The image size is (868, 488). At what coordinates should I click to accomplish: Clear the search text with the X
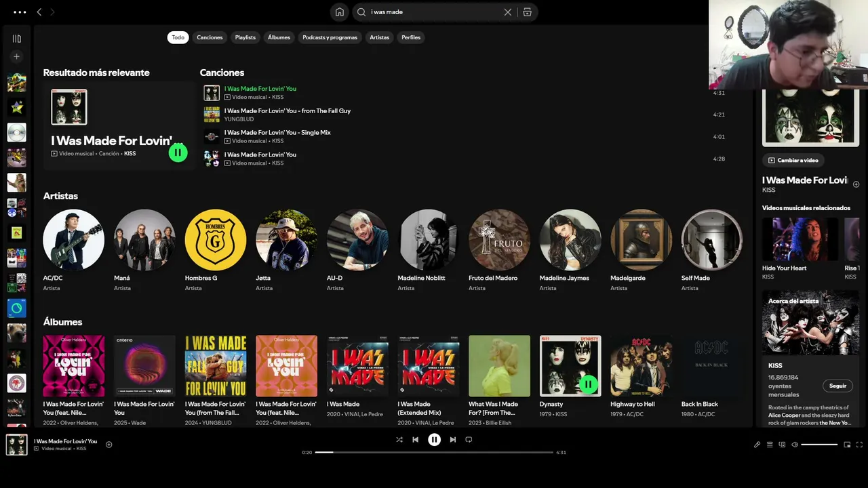coord(508,12)
